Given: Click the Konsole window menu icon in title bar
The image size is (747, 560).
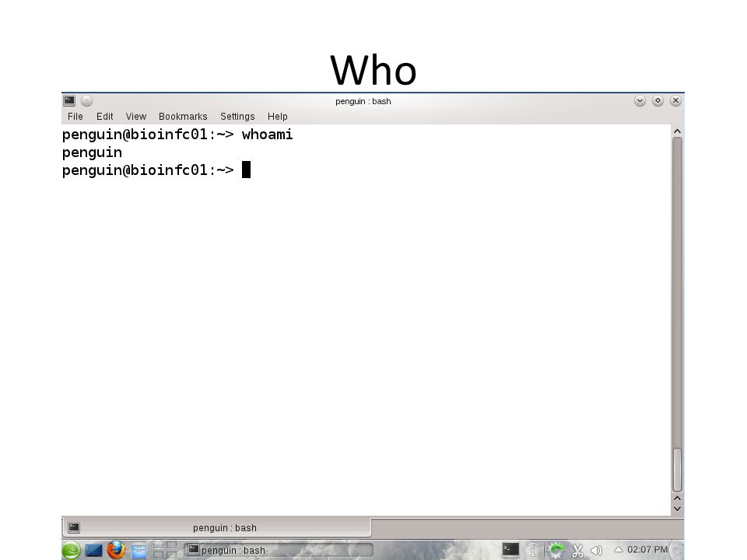Looking at the screenshot, I should pos(69,100).
